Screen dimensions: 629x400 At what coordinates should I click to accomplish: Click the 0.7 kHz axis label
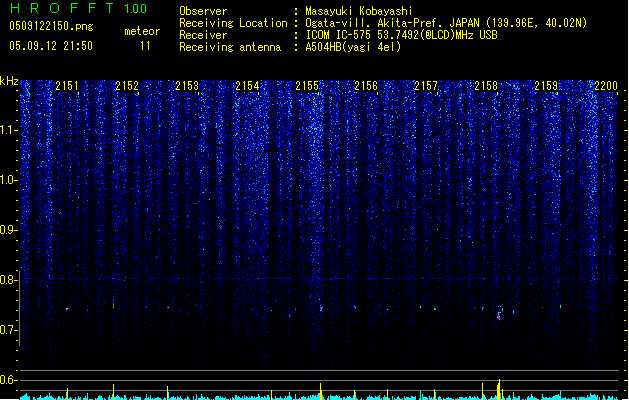pos(9,330)
